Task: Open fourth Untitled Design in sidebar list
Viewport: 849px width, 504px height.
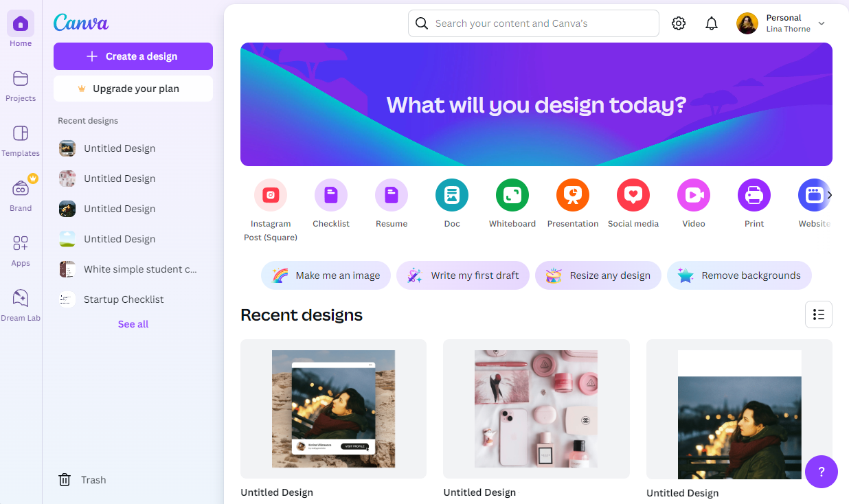Action: pyautogui.click(x=133, y=239)
